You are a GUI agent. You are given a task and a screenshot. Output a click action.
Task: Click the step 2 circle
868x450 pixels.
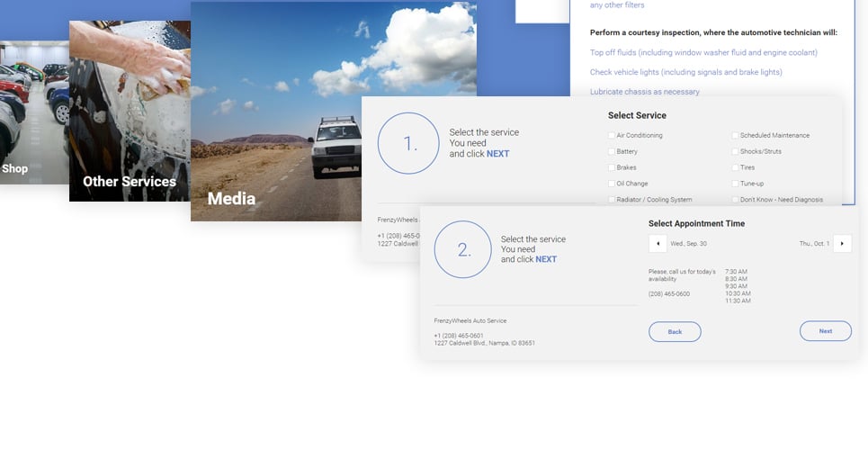click(463, 249)
